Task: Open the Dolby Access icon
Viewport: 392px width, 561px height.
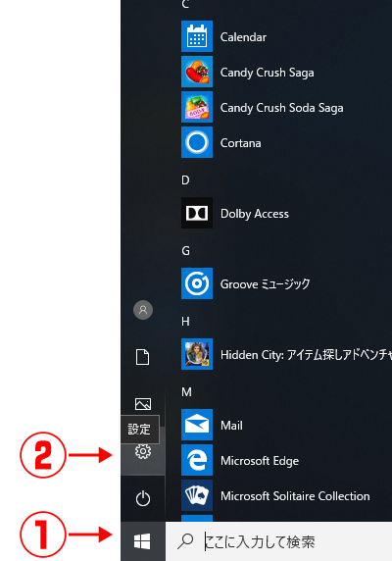Action: pos(197,213)
